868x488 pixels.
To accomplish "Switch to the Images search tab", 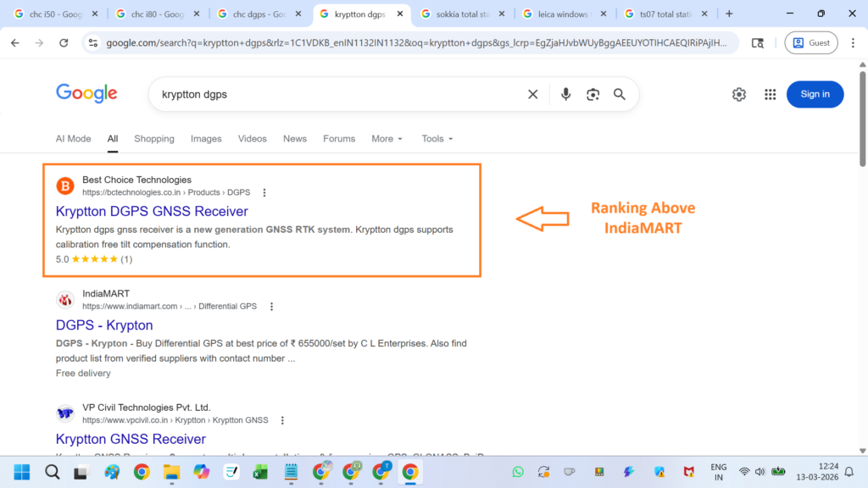I will [206, 138].
